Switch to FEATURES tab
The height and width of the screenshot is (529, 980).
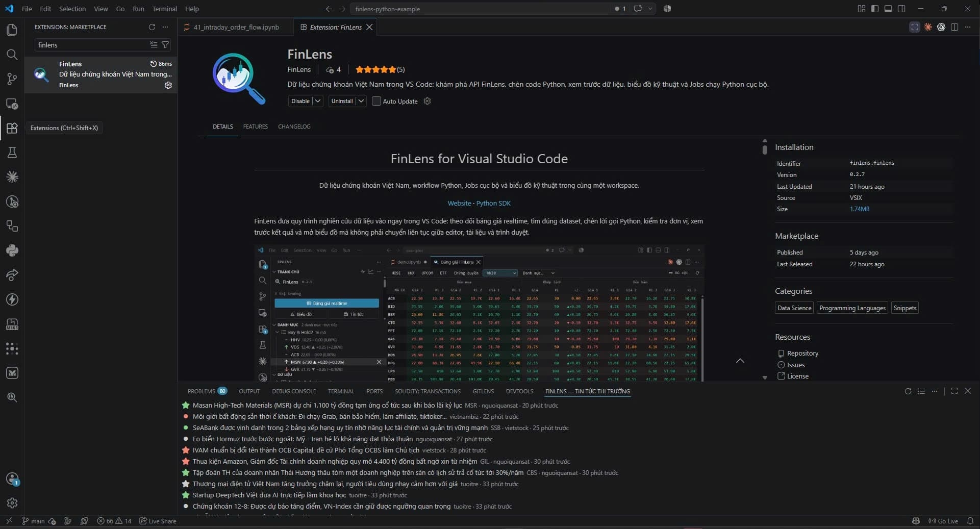(x=255, y=127)
